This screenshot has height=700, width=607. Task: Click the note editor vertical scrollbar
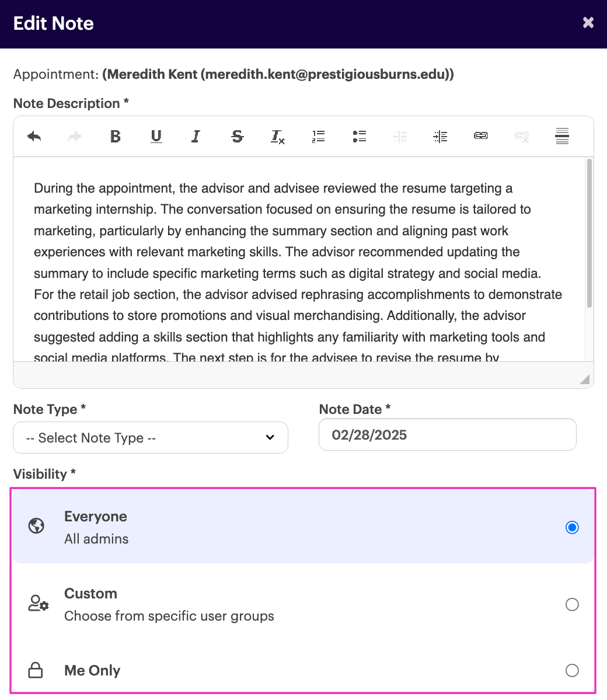click(589, 234)
